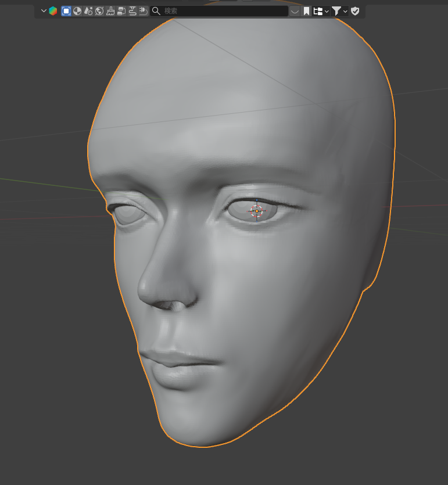Toggle the highlighted square-frame object filter
The width and height of the screenshot is (448, 485).
click(66, 11)
